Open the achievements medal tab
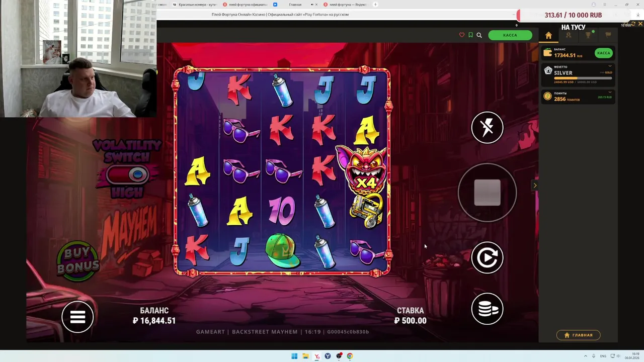The image size is (644, 362). pos(569,35)
